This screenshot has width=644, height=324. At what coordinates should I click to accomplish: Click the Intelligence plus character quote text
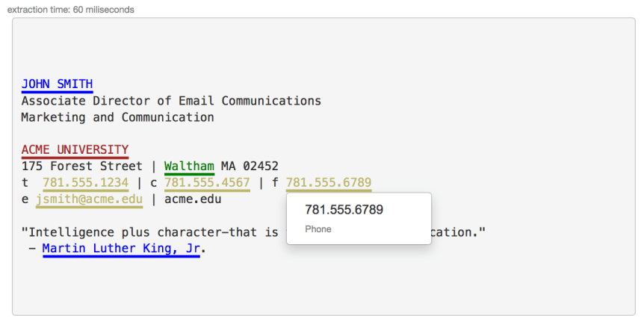pyautogui.click(x=149, y=232)
